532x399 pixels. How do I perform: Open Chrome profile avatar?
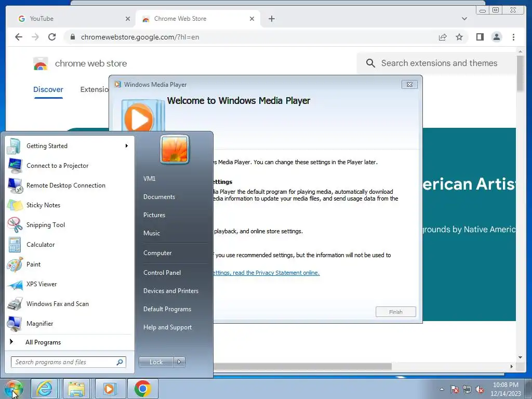pos(496,37)
